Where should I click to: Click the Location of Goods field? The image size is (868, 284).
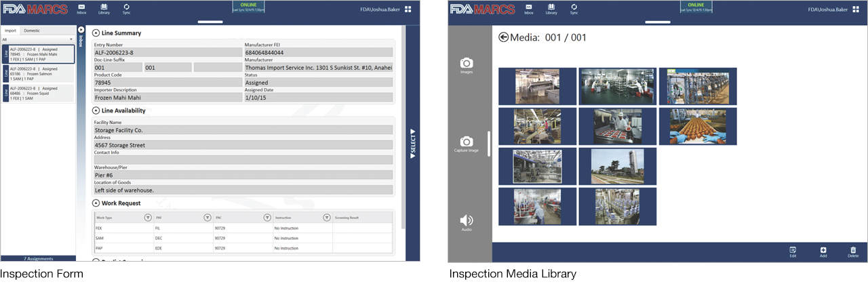click(x=243, y=190)
